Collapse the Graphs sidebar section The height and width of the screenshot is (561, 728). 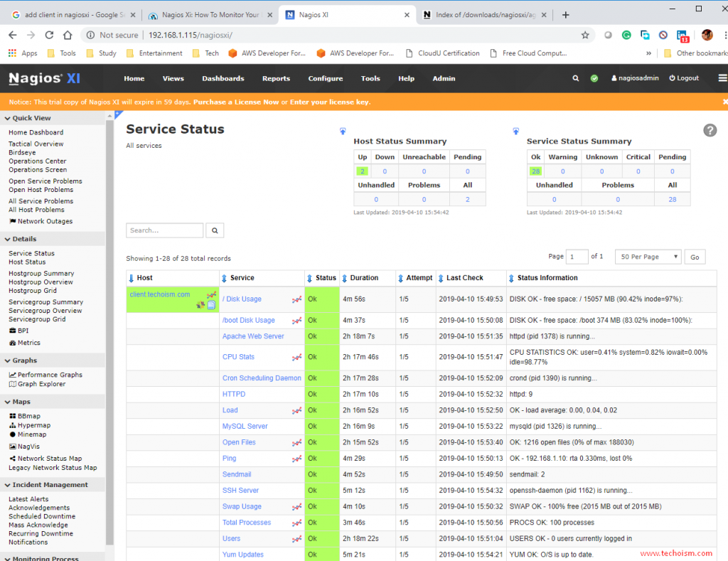[7, 360]
